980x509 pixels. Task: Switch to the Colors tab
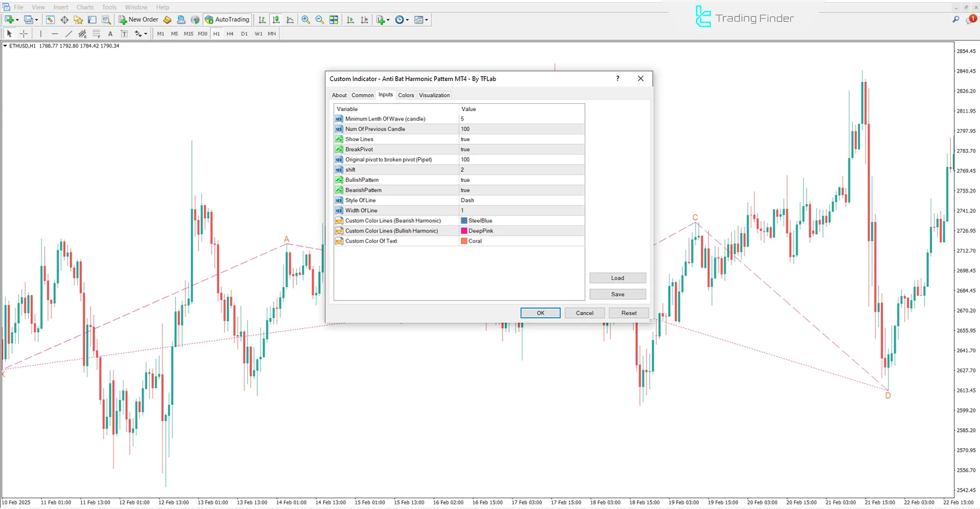coord(406,95)
